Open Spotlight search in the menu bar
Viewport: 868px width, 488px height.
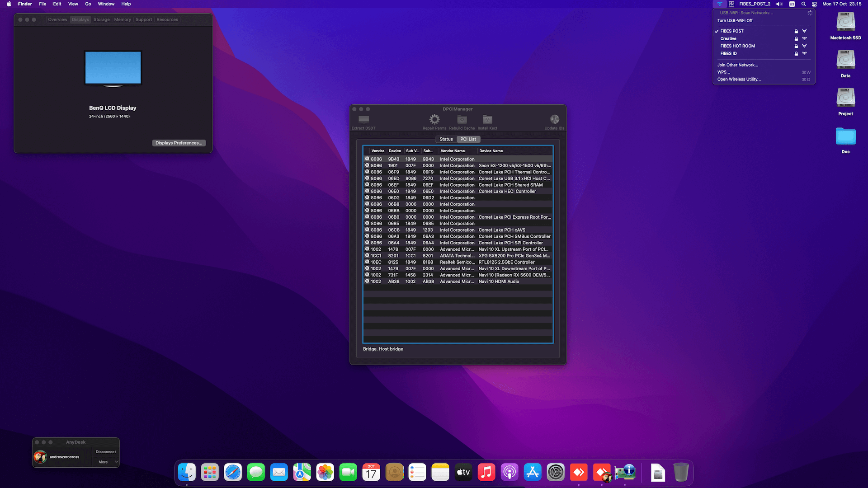point(803,4)
